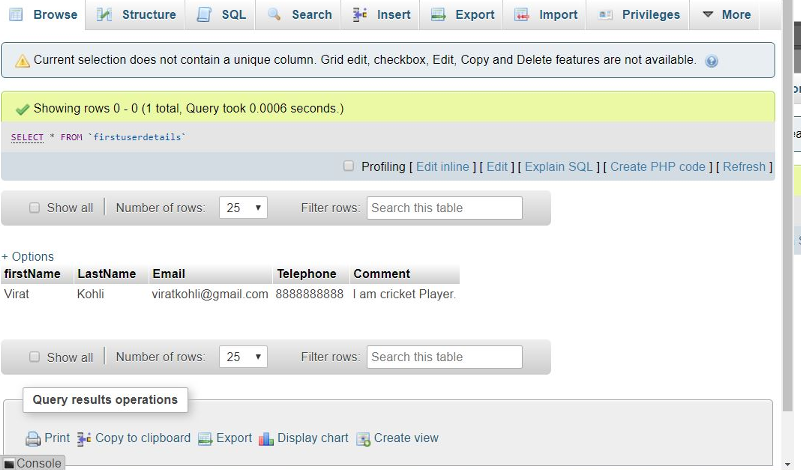
Task: Go to the Import tab
Action: click(x=546, y=14)
